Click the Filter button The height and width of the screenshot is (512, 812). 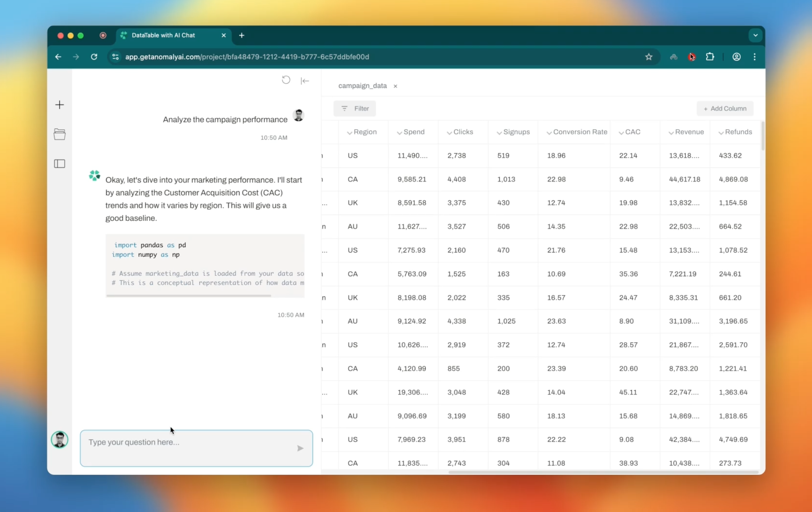(355, 108)
